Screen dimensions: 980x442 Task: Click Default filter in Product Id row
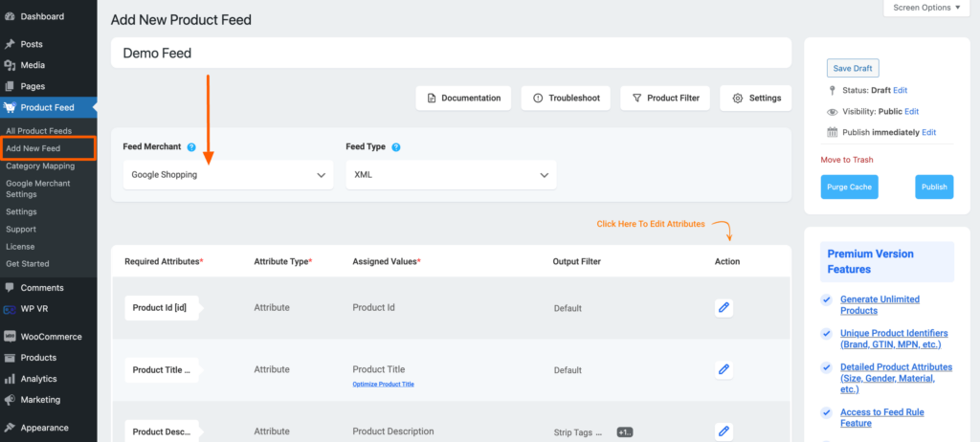568,308
